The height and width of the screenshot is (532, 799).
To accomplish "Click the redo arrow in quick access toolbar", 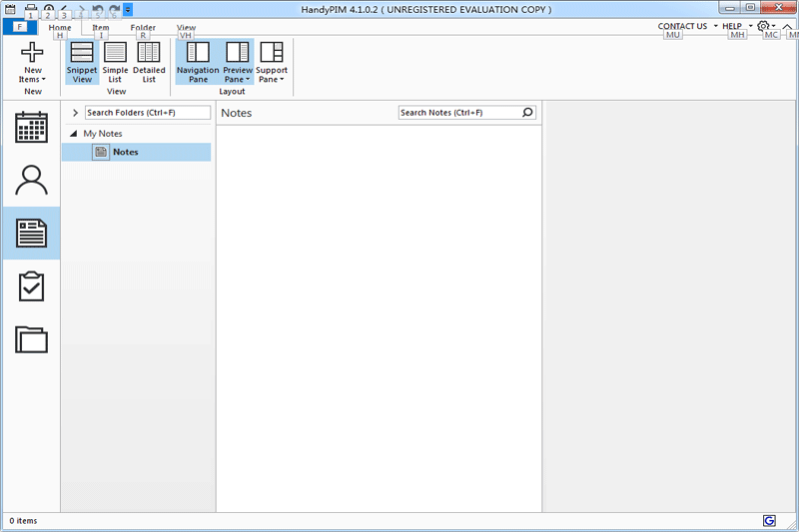I will coord(114,9).
